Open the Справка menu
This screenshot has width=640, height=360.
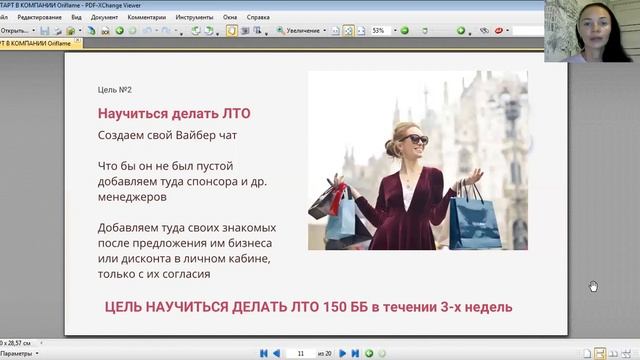[x=258, y=18]
